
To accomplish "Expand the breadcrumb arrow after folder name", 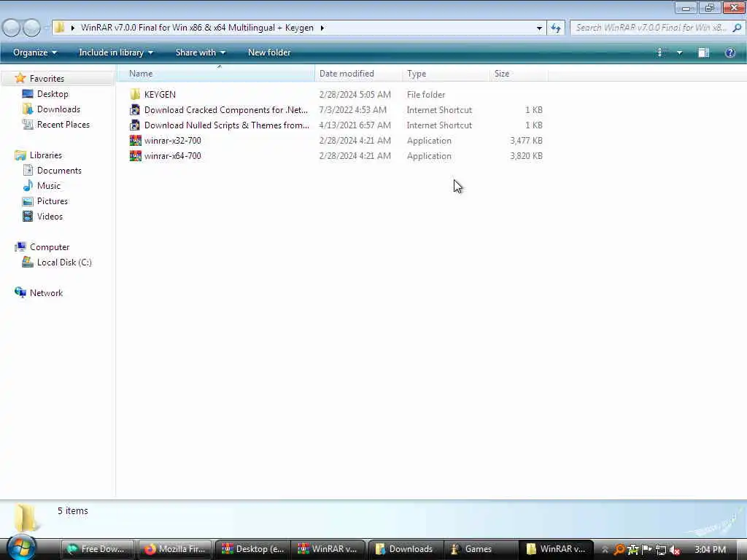I will [x=322, y=28].
